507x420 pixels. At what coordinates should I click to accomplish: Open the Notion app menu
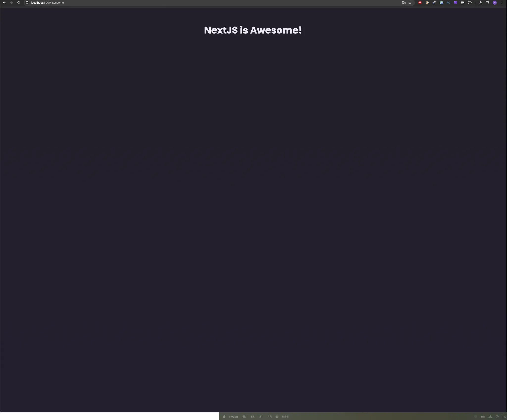[x=233, y=417]
